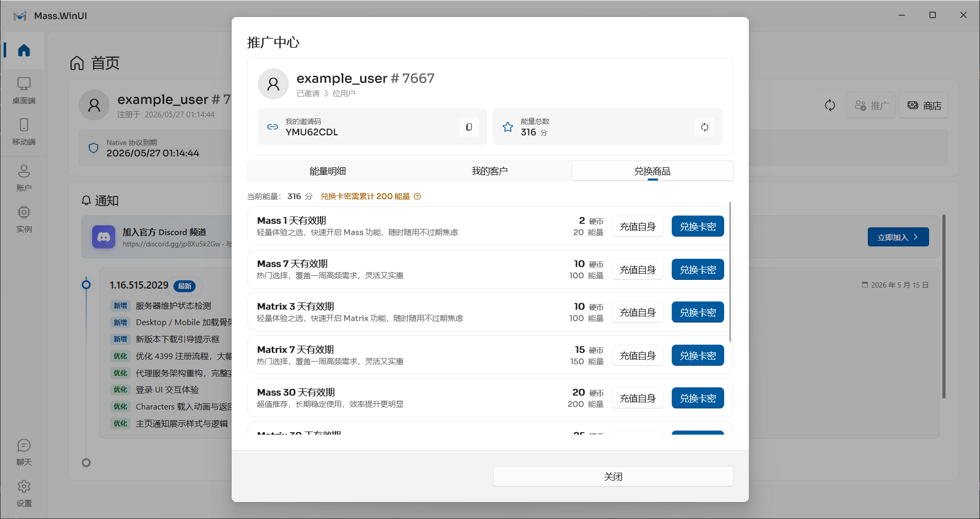Viewport: 980px width, 519px height.
Task: Click 兑换卡密 for Mass 1 天有效期
Action: click(x=698, y=226)
